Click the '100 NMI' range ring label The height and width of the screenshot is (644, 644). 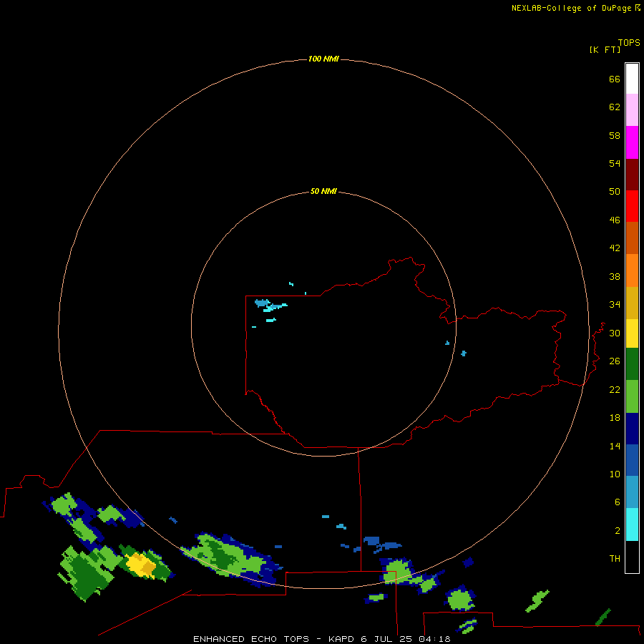(x=323, y=59)
